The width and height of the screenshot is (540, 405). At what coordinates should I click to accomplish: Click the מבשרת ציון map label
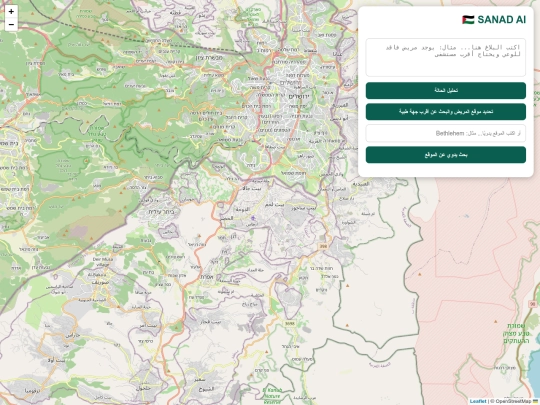(x=209, y=58)
